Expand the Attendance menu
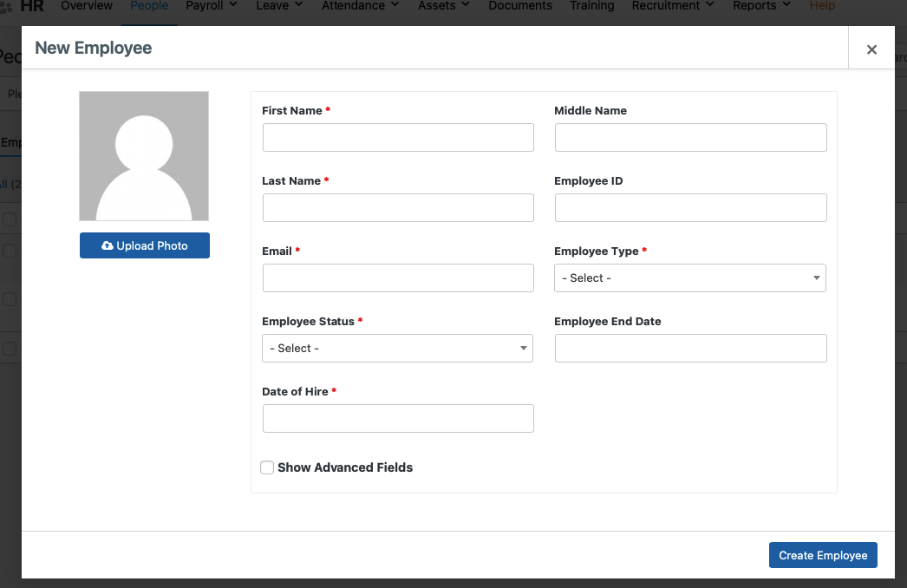This screenshot has width=907, height=588. tap(361, 6)
